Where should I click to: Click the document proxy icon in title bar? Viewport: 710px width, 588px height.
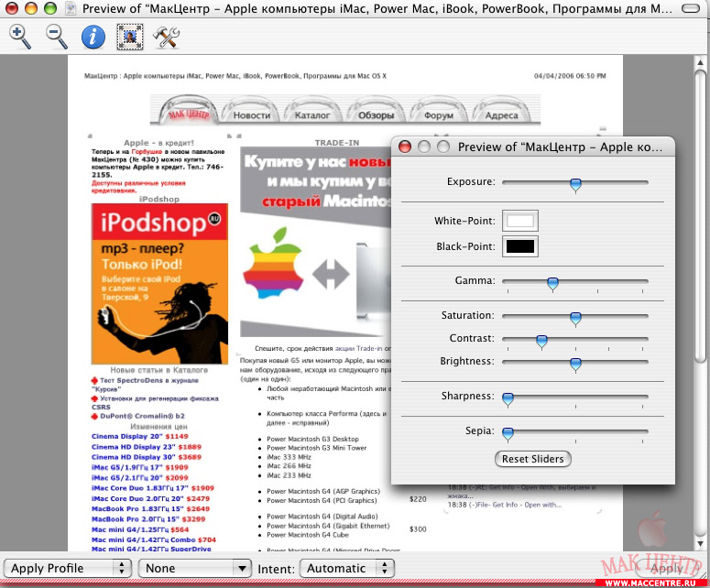tap(71, 8)
